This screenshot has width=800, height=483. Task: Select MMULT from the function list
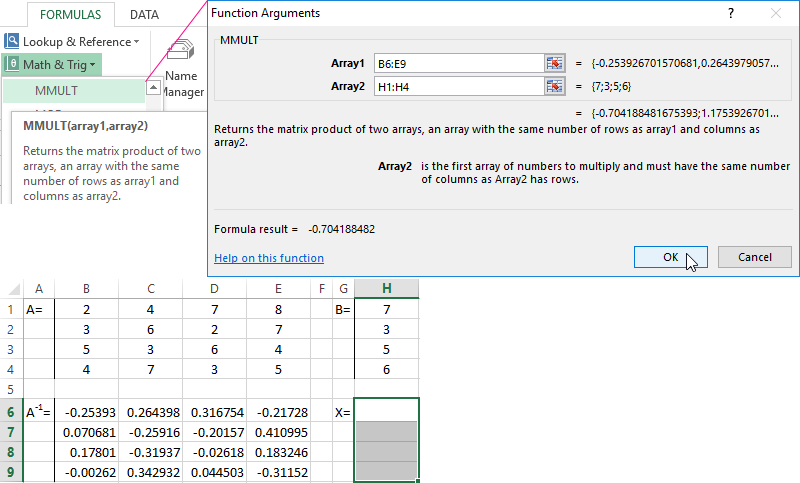tap(57, 90)
